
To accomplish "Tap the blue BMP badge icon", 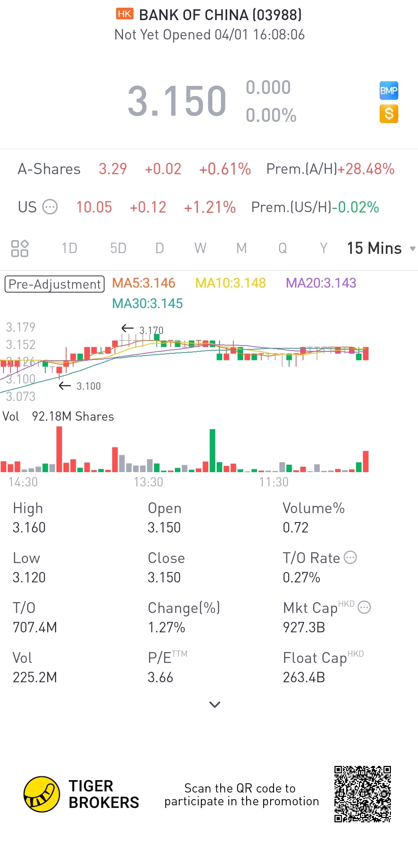I will click(389, 91).
